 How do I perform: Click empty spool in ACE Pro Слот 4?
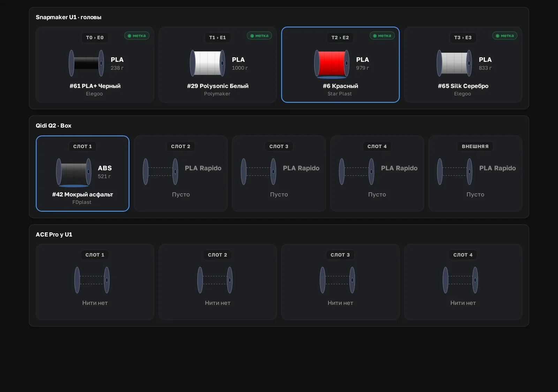(x=460, y=280)
